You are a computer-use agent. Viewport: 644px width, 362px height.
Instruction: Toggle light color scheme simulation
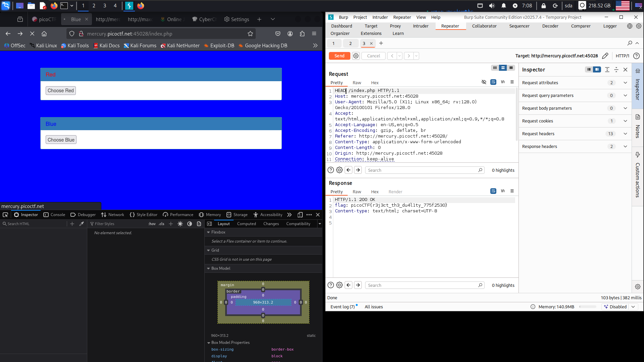click(180, 224)
